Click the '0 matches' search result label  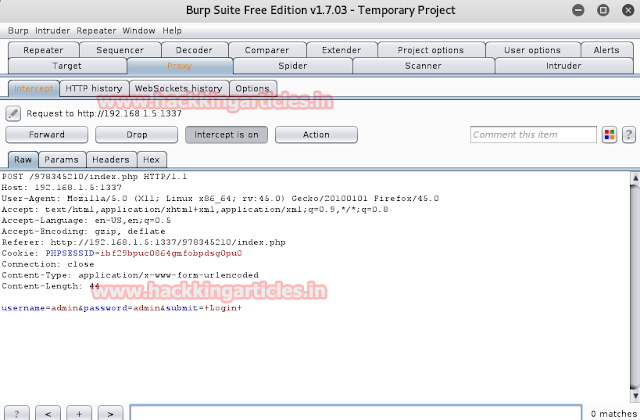pyautogui.click(x=613, y=413)
